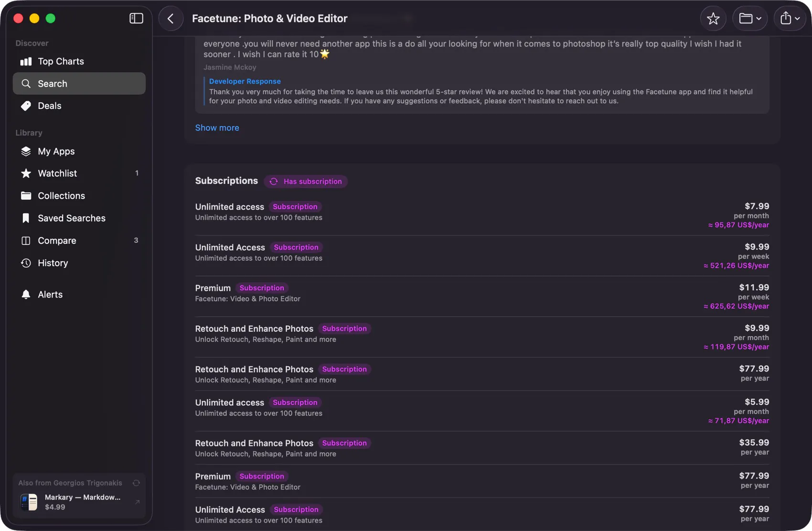
Task: Select the $5.99 per month Unlimited access row
Action: (x=482, y=411)
